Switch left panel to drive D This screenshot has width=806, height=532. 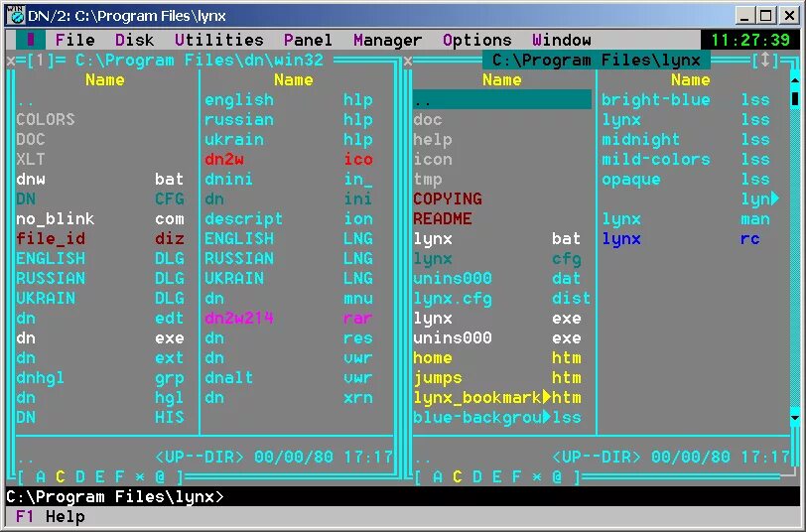(x=79, y=476)
